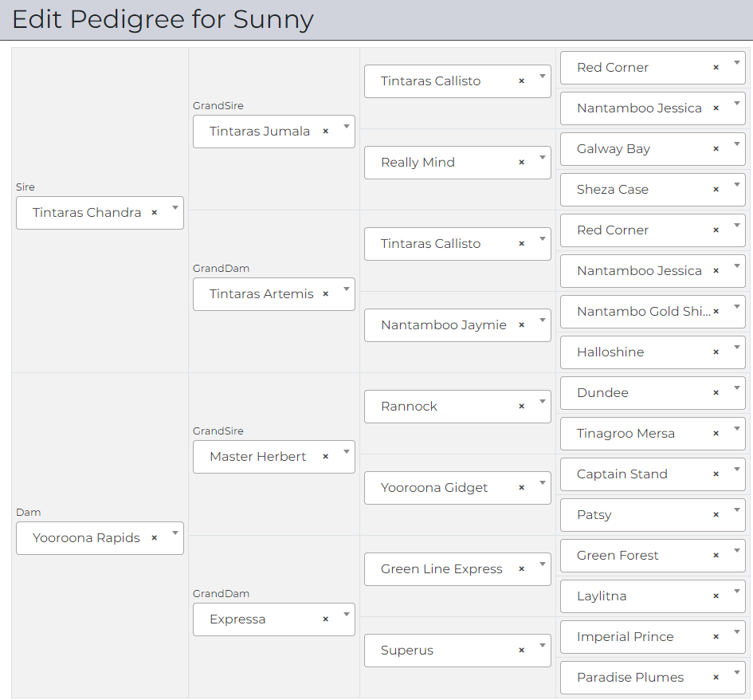Clear the Tintaras Jumala grandsire entry
The height and width of the screenshot is (700, 753).
click(326, 132)
